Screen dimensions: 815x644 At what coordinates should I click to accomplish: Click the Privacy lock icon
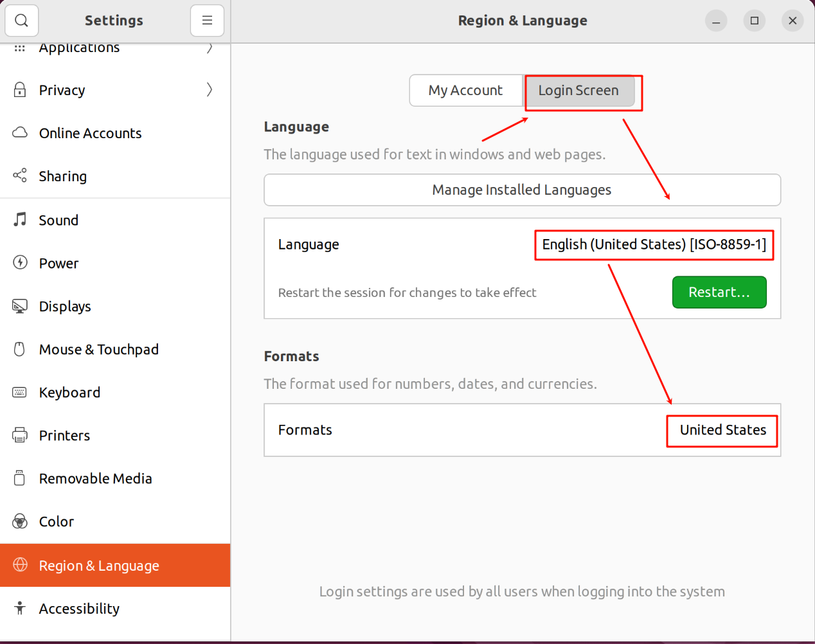pyautogui.click(x=20, y=90)
